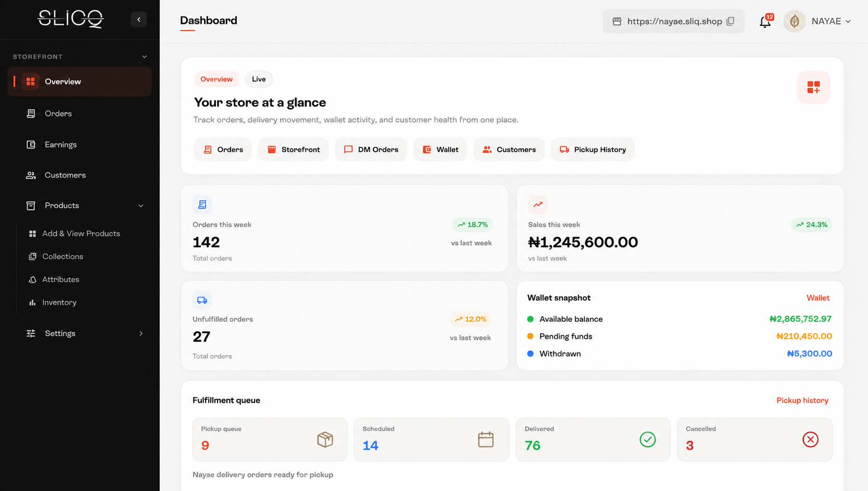868x491 pixels.
Task: Click the Pickup History shortcut button
Action: 593,149
